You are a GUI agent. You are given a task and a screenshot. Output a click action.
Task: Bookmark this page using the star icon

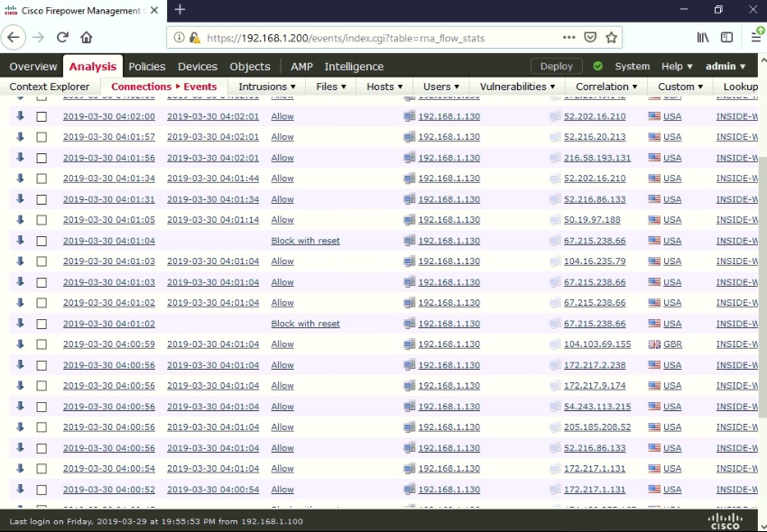click(612, 38)
